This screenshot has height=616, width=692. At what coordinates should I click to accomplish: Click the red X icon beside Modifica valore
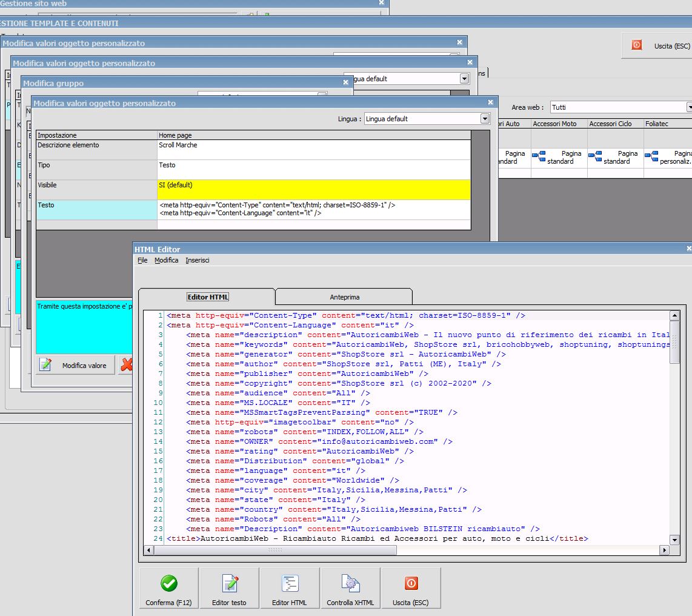126,365
